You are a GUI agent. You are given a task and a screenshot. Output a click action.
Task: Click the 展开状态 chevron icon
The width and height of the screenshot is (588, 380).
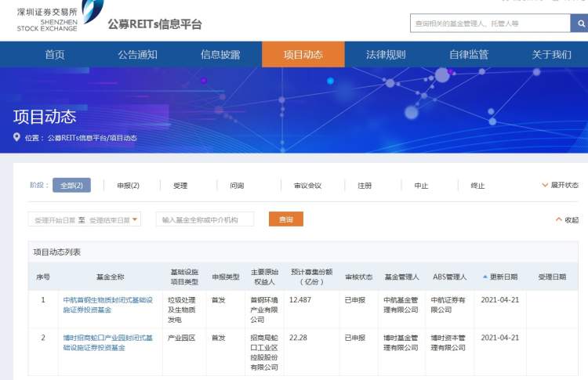click(545, 185)
